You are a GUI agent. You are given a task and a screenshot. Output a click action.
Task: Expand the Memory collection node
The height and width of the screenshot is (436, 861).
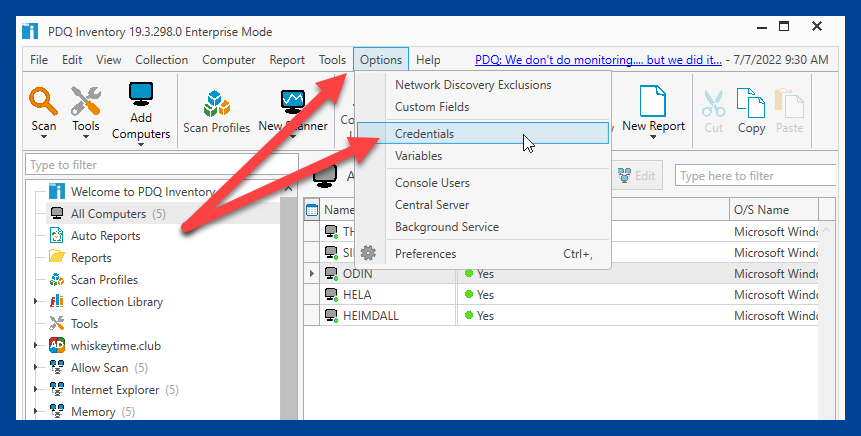point(36,411)
